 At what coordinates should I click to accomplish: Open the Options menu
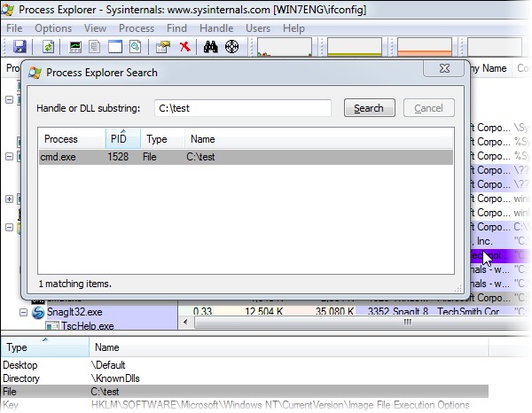tap(53, 28)
